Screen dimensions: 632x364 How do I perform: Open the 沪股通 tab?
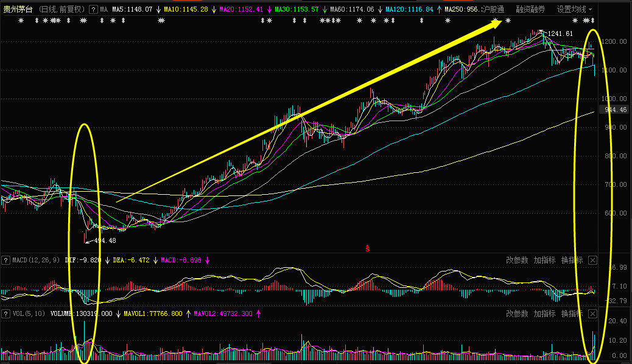pos(493,9)
